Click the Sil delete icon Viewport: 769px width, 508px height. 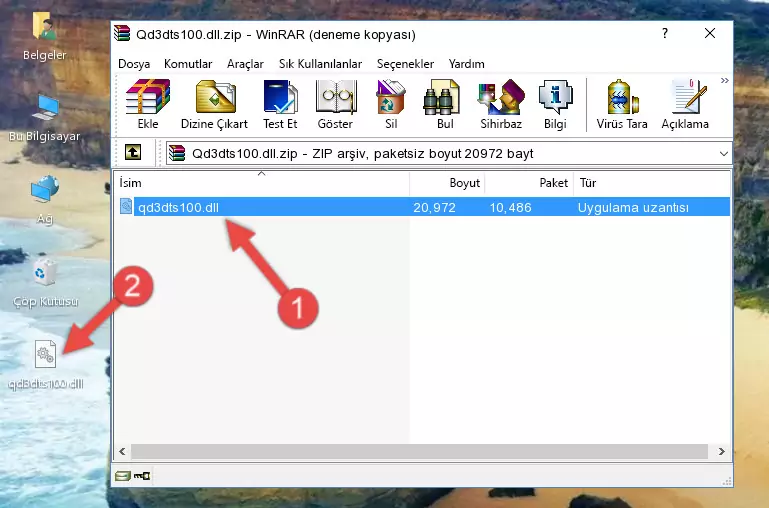(x=391, y=104)
